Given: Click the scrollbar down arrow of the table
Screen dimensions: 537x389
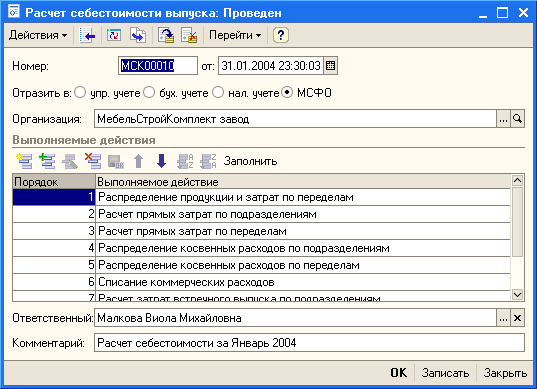Looking at the screenshot, I should tap(517, 295).
